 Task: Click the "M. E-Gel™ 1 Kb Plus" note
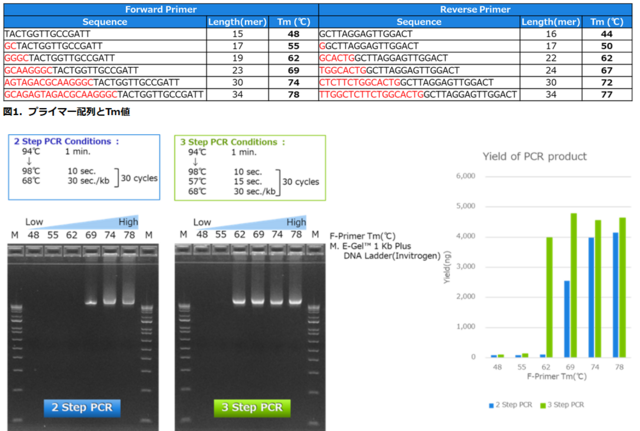(x=370, y=246)
